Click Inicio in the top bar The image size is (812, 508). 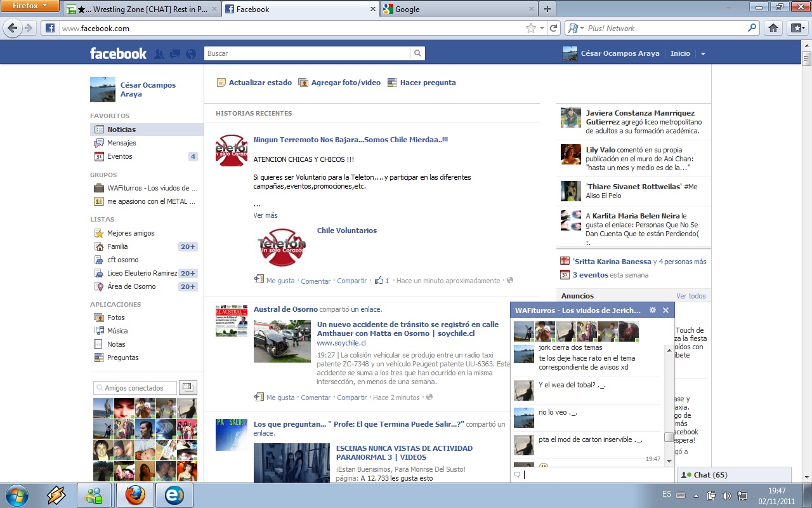click(x=680, y=54)
